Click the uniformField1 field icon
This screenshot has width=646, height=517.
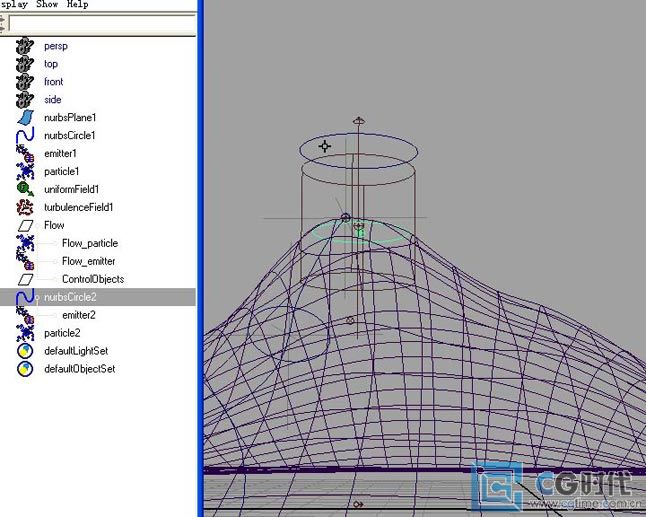point(25,189)
